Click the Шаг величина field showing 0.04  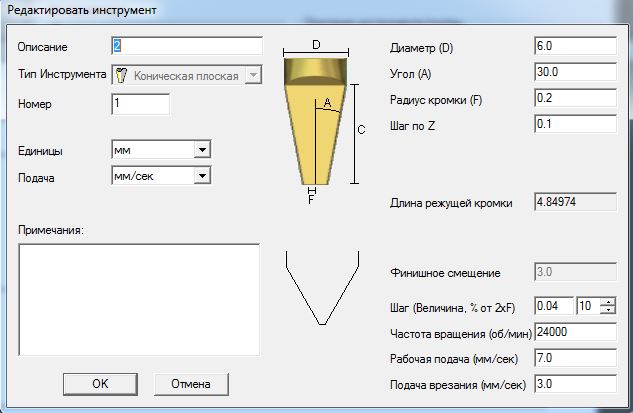(x=554, y=306)
